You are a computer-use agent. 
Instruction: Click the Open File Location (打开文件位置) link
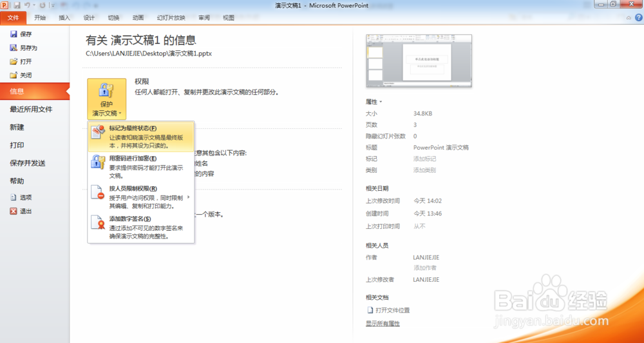click(393, 311)
